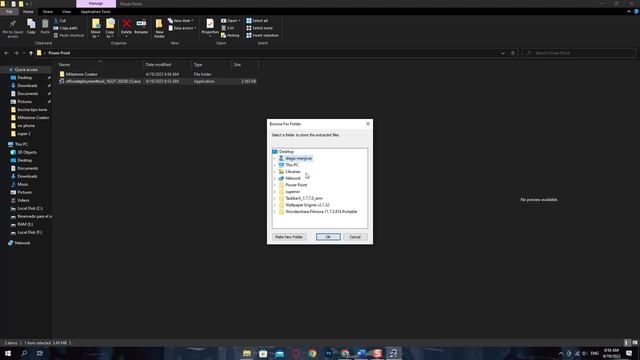This screenshot has width=640, height=360.
Task: Cancel the Browse For Folder dialog
Action: click(x=355, y=237)
